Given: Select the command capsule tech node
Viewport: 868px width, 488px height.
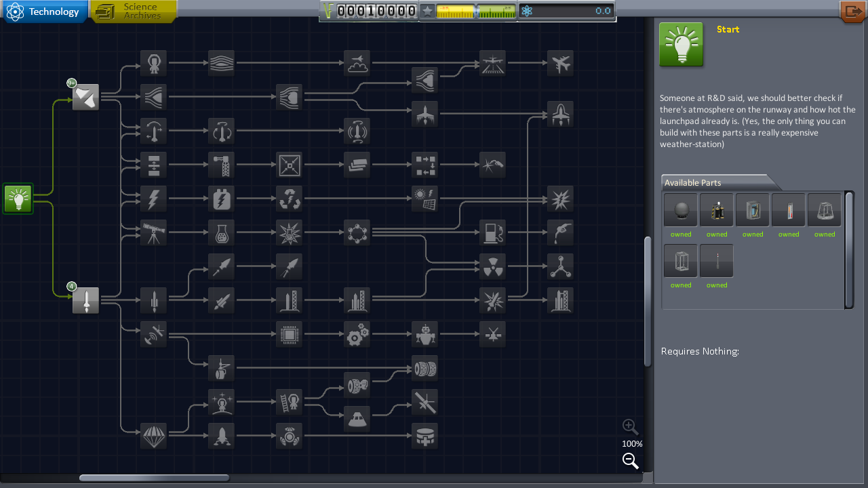Looking at the screenshot, I should (357, 419).
